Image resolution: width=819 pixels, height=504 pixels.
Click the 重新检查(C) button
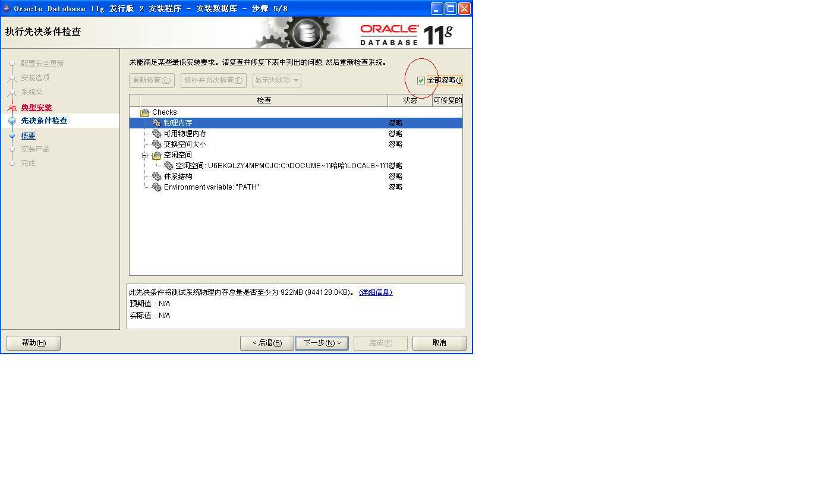(152, 80)
